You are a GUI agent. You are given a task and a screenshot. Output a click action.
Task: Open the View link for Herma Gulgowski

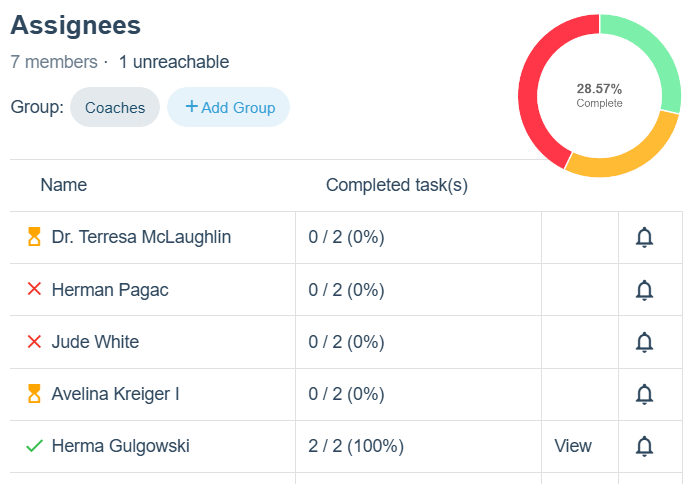pyautogui.click(x=573, y=446)
